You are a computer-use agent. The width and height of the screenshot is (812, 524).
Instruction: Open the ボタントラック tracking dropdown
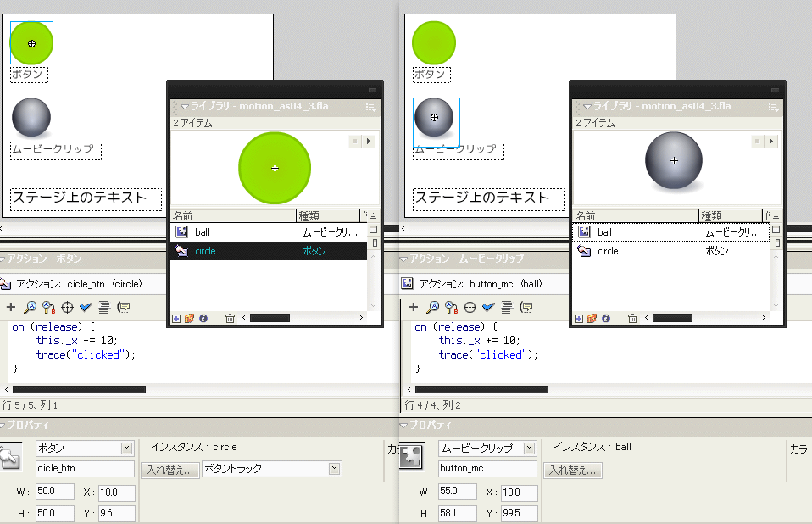coord(271,468)
